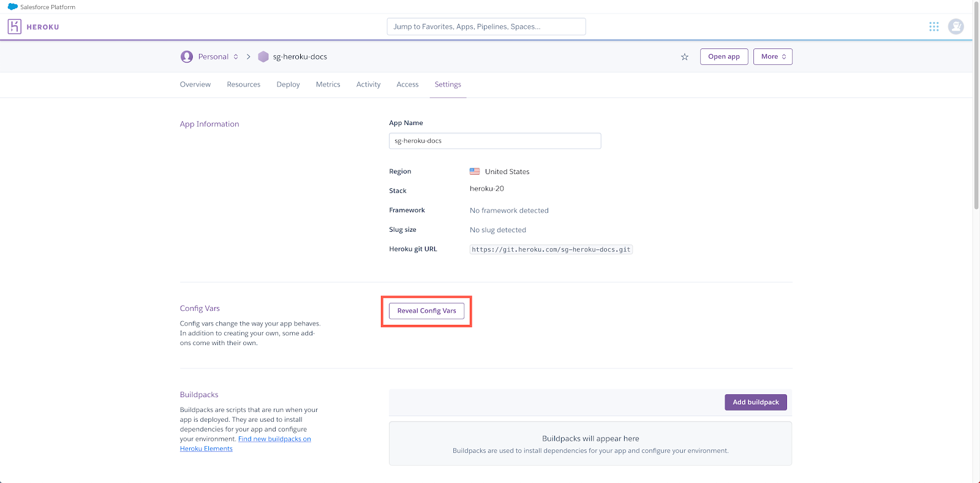
Task: Click the Config Vars section heading
Action: pos(200,308)
